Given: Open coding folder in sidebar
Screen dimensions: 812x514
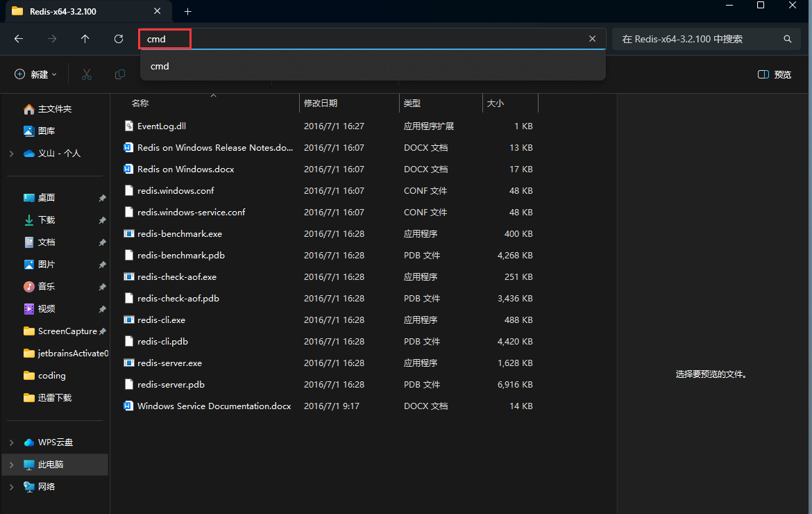Looking at the screenshot, I should [52, 376].
